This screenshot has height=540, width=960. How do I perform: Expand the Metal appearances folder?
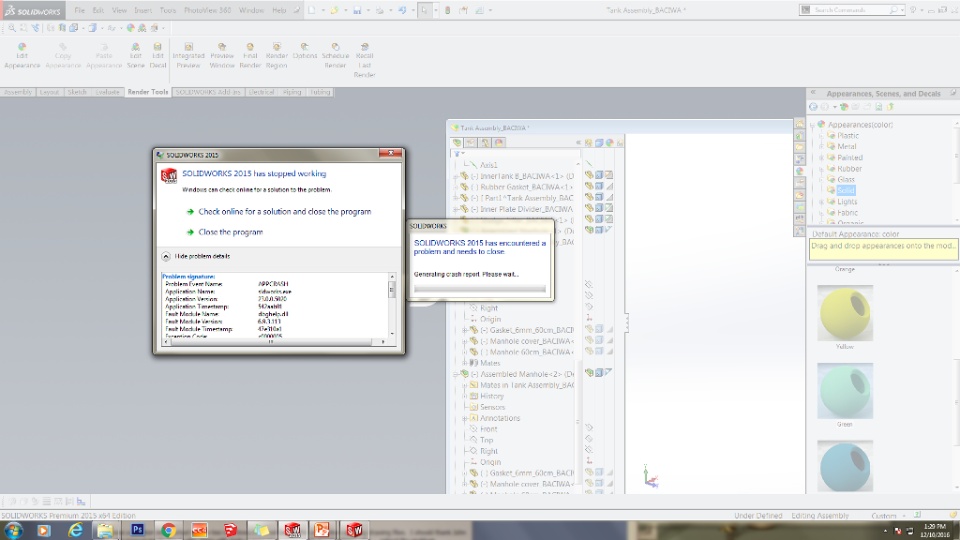click(821, 146)
